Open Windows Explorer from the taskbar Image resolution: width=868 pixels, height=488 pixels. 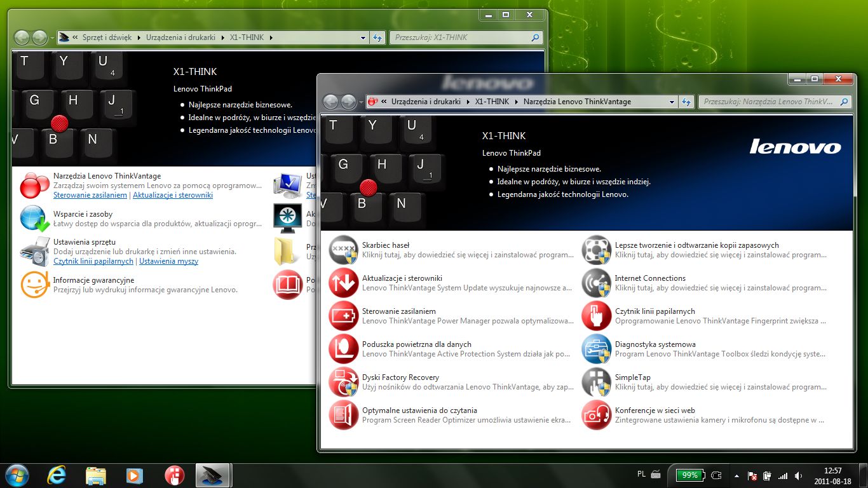[x=96, y=475]
